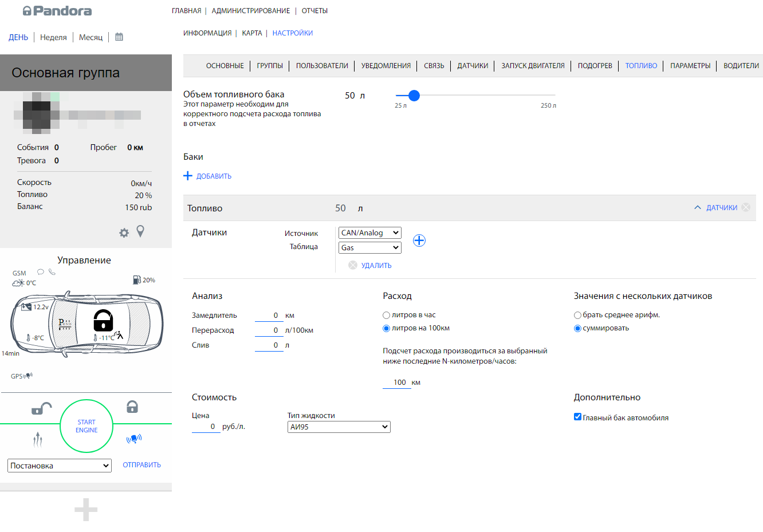Viewport: 763px width, 532px height.
Task: Click the large gray plus to add device
Action: (x=86, y=510)
